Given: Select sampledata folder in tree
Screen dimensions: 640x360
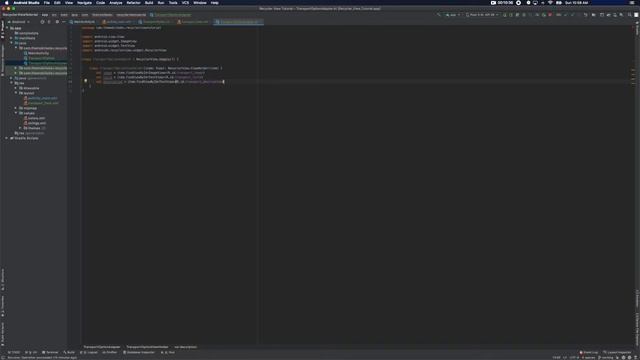Looking at the screenshot, I should coord(27,33).
